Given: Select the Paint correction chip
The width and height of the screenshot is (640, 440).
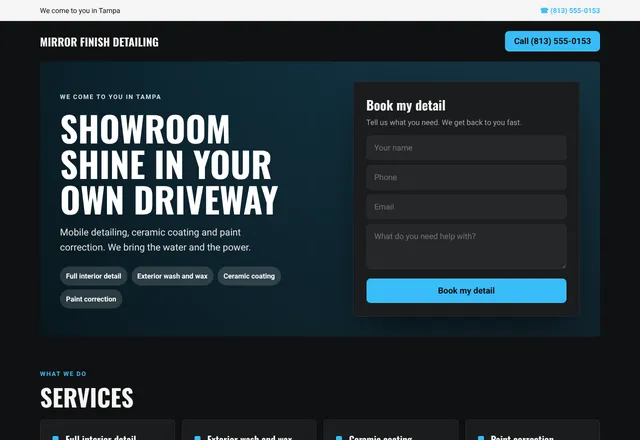Looking at the screenshot, I should pyautogui.click(x=91, y=299).
